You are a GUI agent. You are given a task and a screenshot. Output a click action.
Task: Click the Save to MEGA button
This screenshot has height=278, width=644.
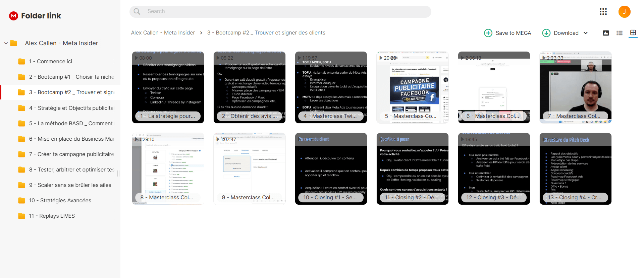click(x=507, y=33)
